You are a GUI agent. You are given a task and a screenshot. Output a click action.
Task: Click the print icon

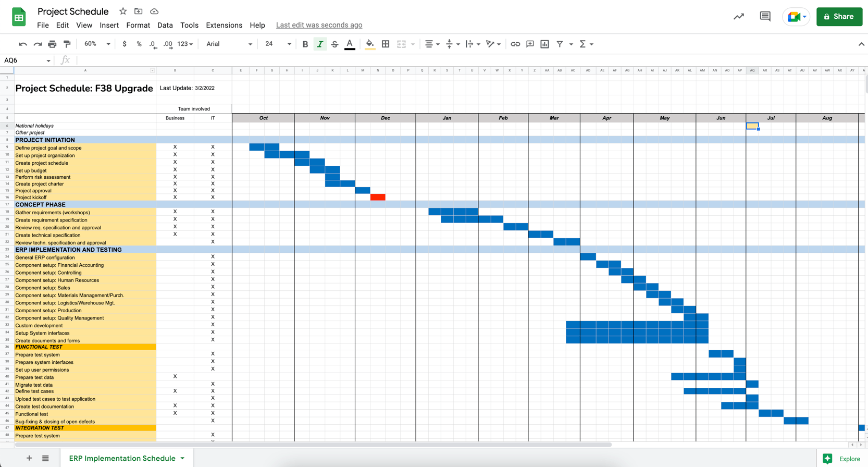pos(52,44)
